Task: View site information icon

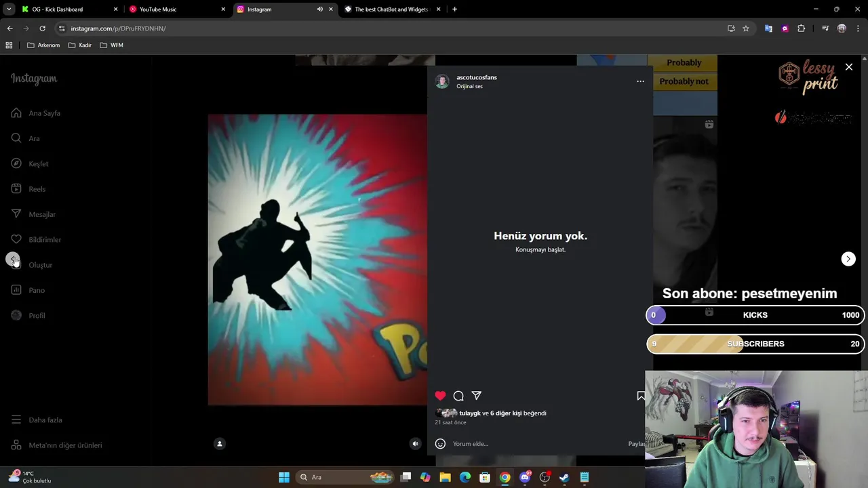Action: (62, 28)
